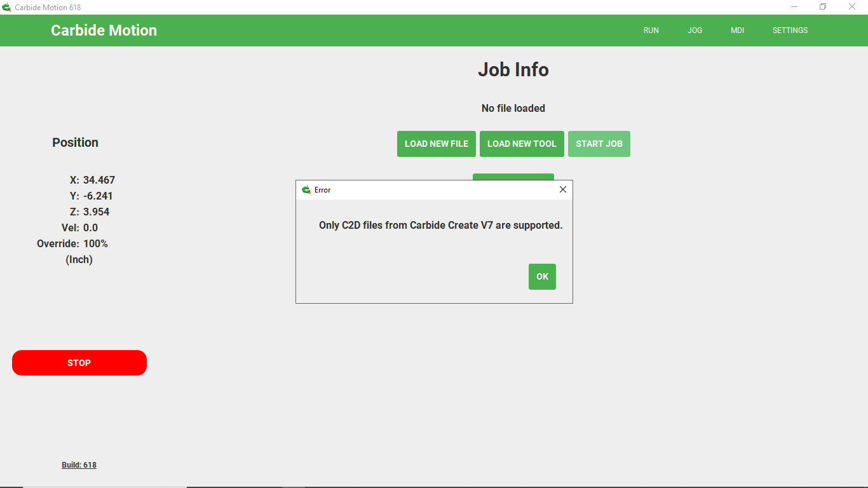Open the JOG tab
Viewport: 868px width, 488px height.
pos(695,30)
